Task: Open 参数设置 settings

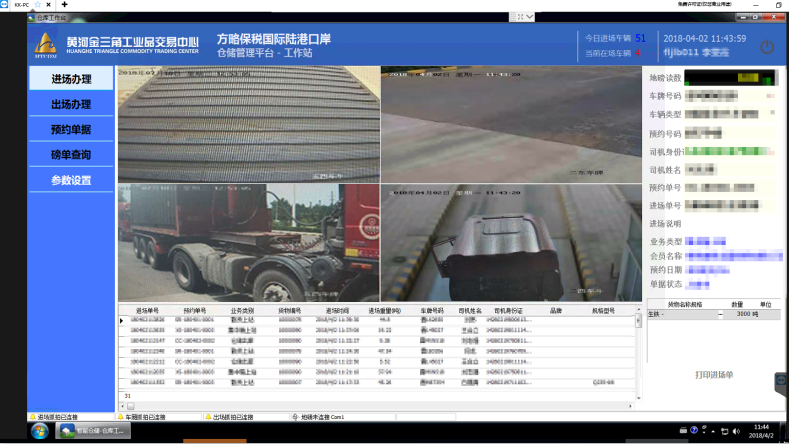Action: [x=71, y=181]
